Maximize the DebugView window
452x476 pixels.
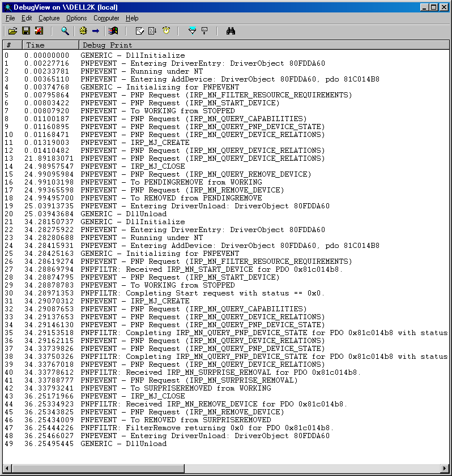click(x=434, y=7)
